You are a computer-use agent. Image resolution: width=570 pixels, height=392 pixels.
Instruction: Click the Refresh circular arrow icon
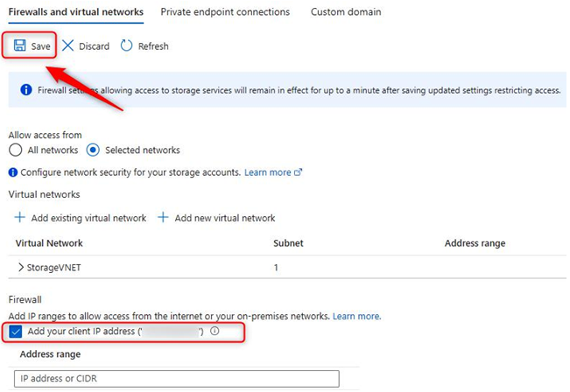pyautogui.click(x=126, y=45)
